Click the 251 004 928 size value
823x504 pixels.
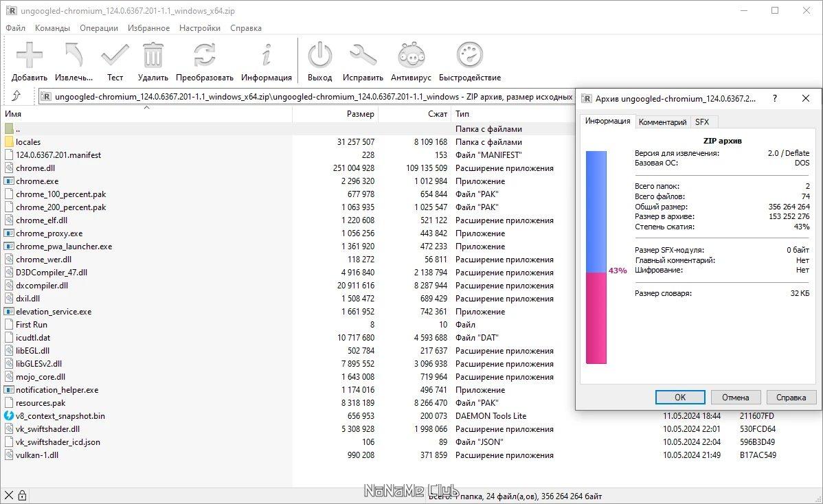pos(354,168)
